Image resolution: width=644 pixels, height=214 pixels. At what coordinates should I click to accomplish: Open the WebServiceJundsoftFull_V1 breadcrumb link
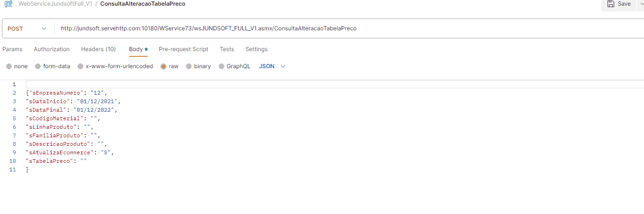(x=55, y=4)
